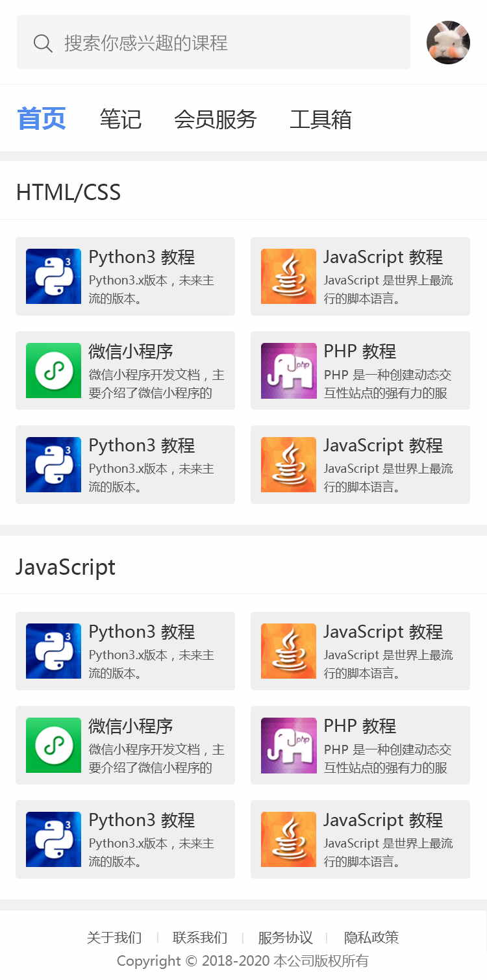This screenshot has width=487, height=980.
Task: Click the Python logo in the top HTML/CSS card
Action: pyautogui.click(x=53, y=276)
